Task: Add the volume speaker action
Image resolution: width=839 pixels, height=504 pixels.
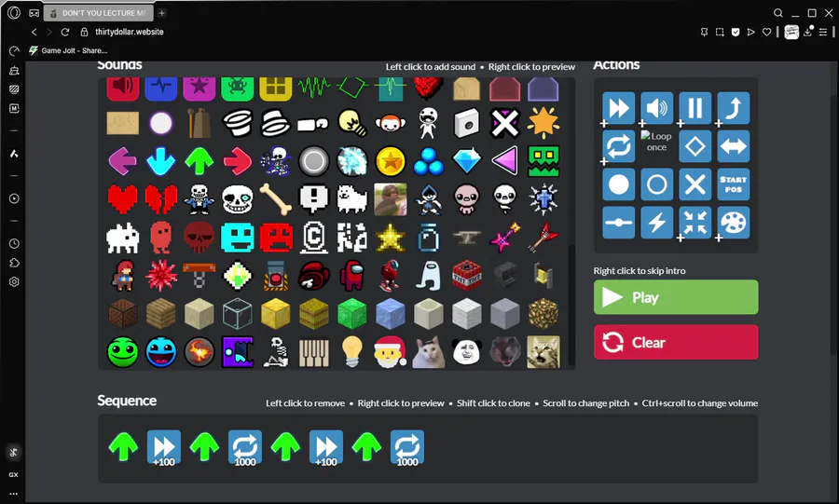Action: (x=656, y=108)
